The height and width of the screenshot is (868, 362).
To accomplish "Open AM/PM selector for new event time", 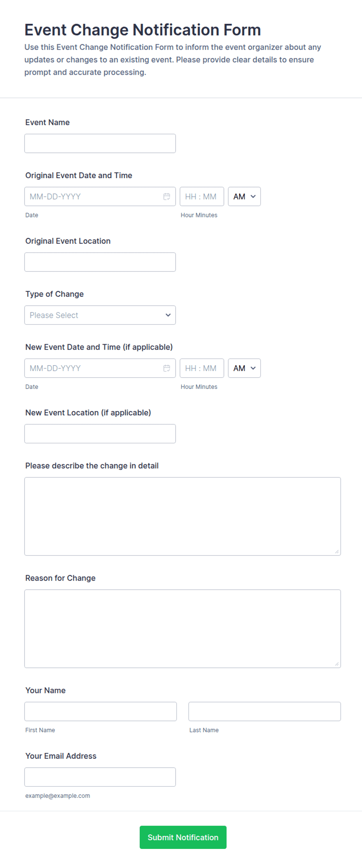I will click(244, 368).
